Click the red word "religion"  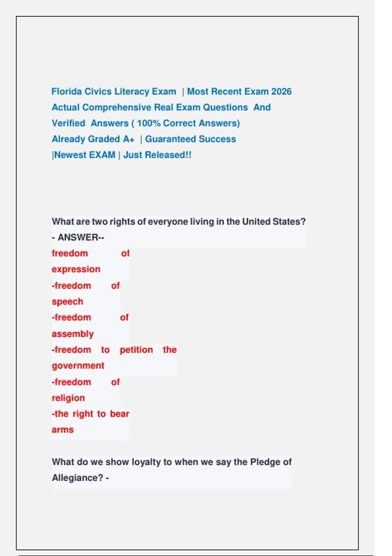coord(68,398)
